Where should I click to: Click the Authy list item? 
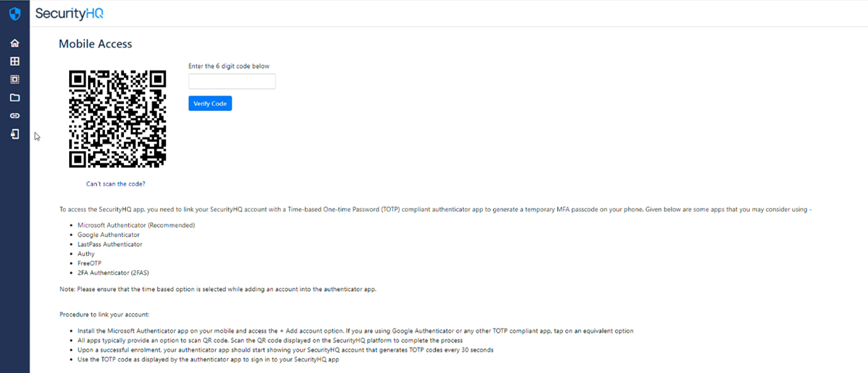(86, 254)
